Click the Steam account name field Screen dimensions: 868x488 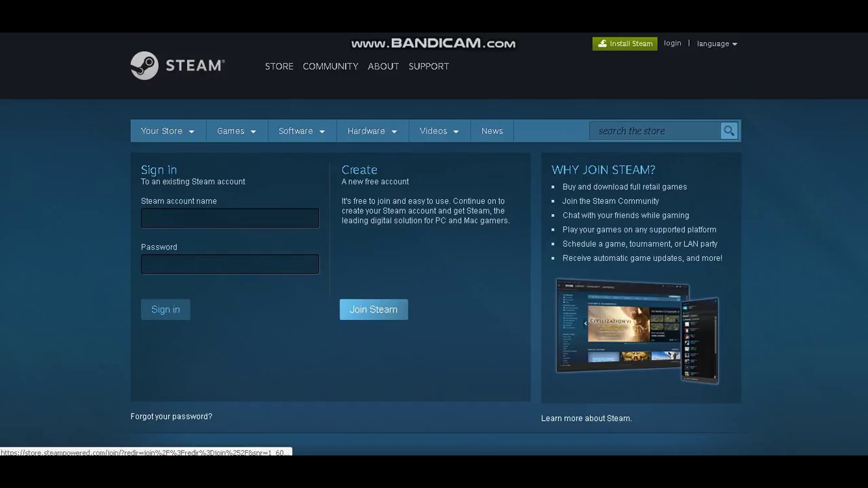click(230, 218)
